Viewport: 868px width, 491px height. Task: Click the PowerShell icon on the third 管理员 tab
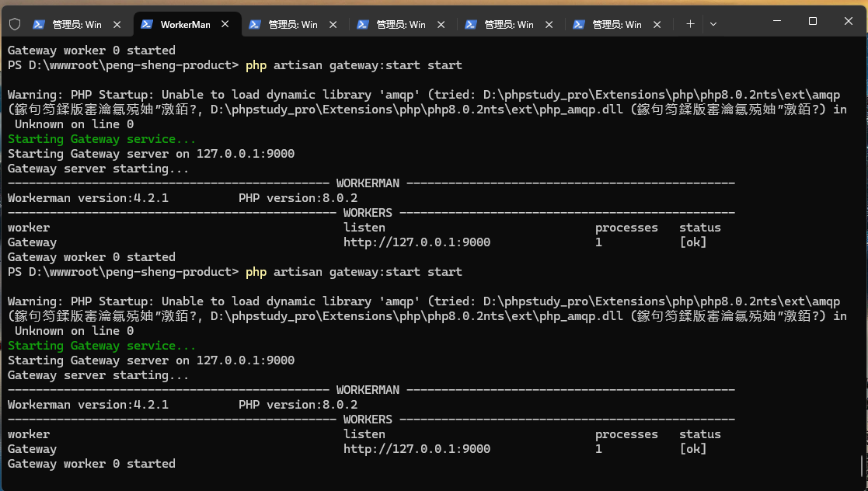(x=363, y=24)
